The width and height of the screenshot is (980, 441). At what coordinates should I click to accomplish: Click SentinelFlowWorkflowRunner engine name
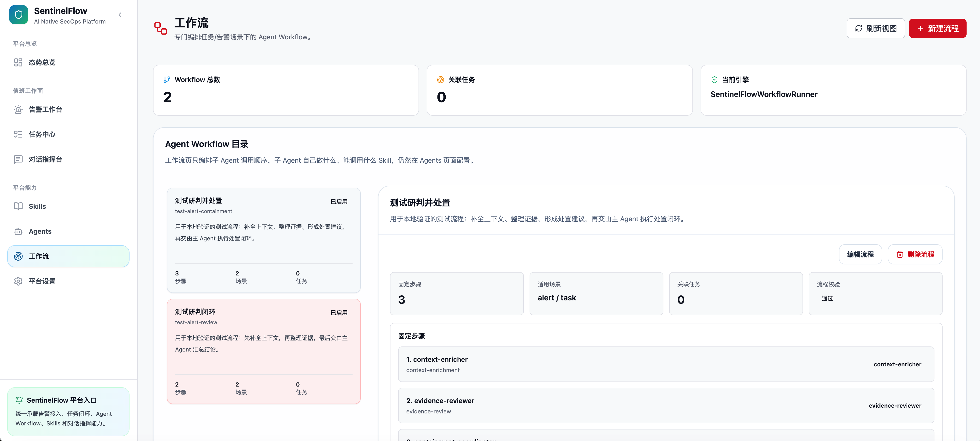click(764, 94)
